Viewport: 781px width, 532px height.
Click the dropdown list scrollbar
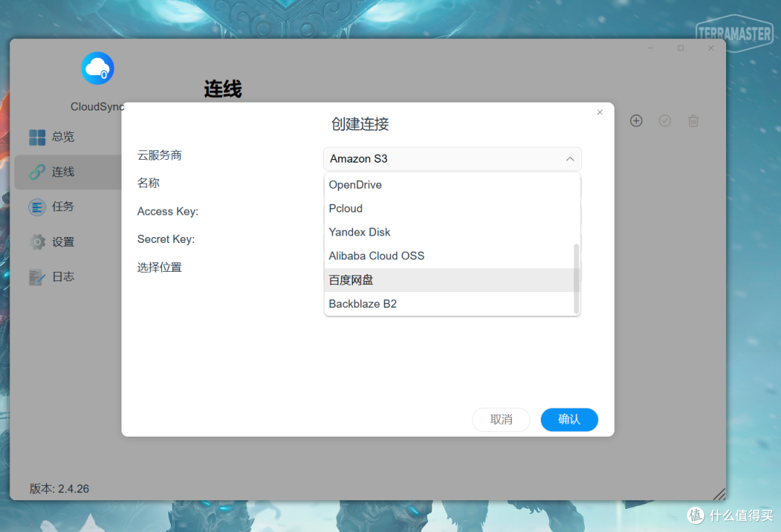[577, 279]
